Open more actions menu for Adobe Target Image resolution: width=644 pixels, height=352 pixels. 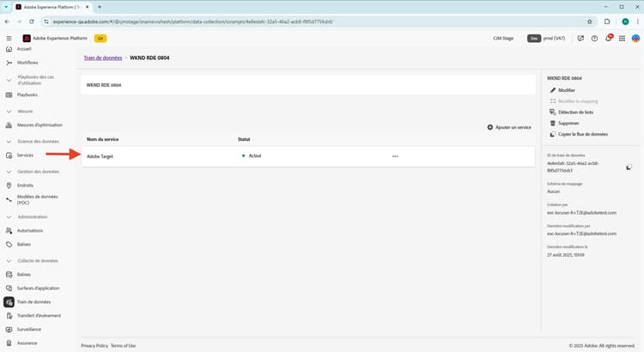click(x=395, y=156)
